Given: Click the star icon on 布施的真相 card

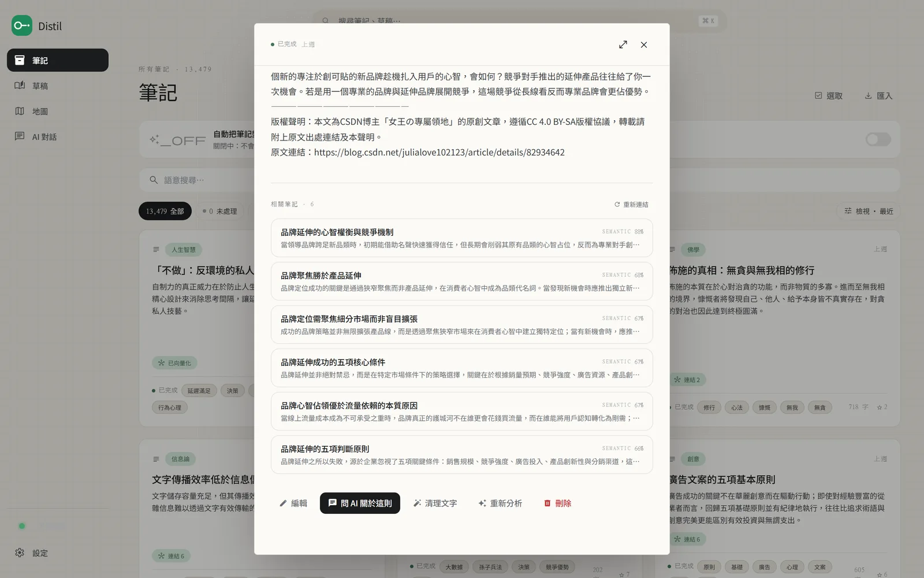Looking at the screenshot, I should (x=880, y=407).
